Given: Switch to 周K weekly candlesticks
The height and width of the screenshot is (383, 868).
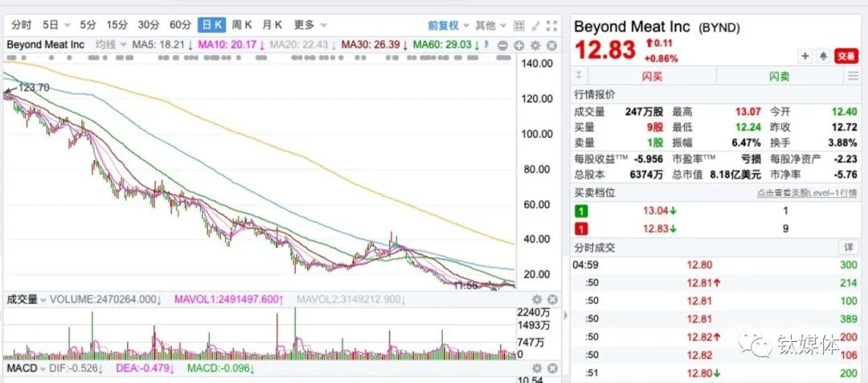Looking at the screenshot, I should coord(242,25).
